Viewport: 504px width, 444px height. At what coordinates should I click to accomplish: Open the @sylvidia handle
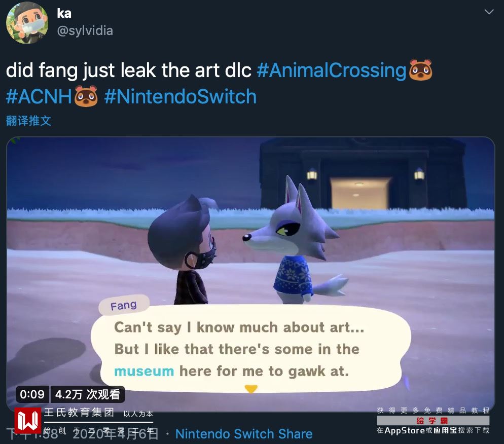point(85,31)
